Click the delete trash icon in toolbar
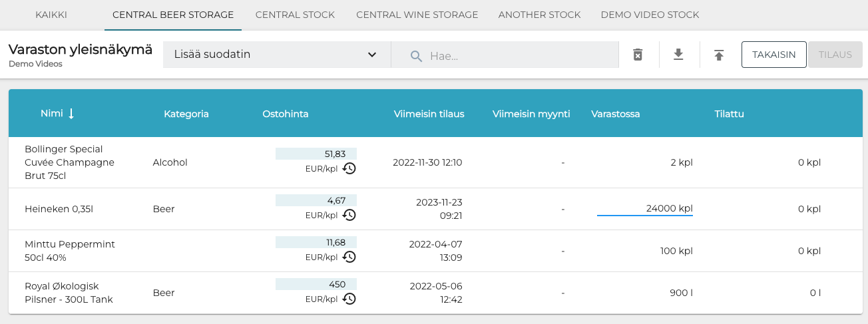 point(638,55)
